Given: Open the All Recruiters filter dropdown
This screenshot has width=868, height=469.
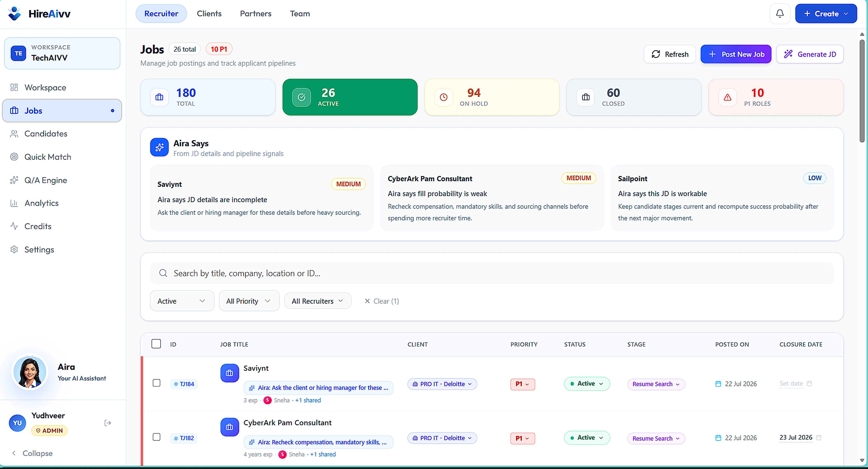Looking at the screenshot, I should [x=318, y=301].
